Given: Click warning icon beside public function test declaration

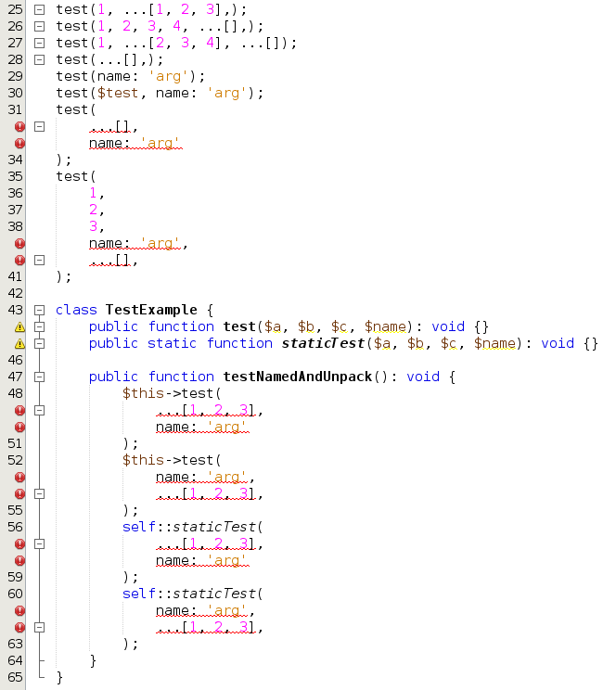Looking at the screenshot, I should click(19, 327).
